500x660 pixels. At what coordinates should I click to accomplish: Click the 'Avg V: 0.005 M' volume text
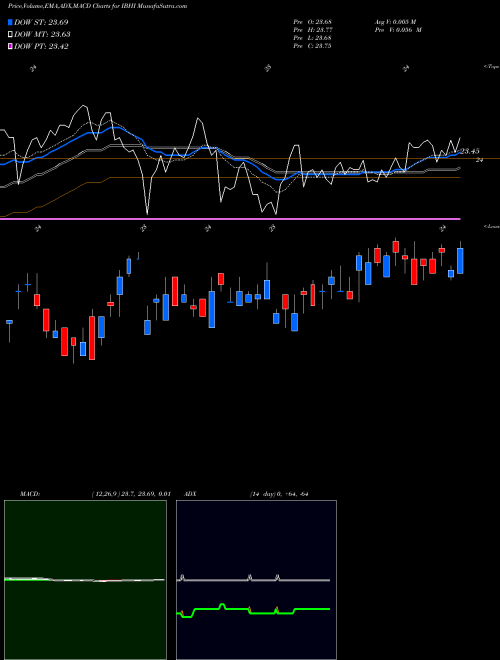395,21
